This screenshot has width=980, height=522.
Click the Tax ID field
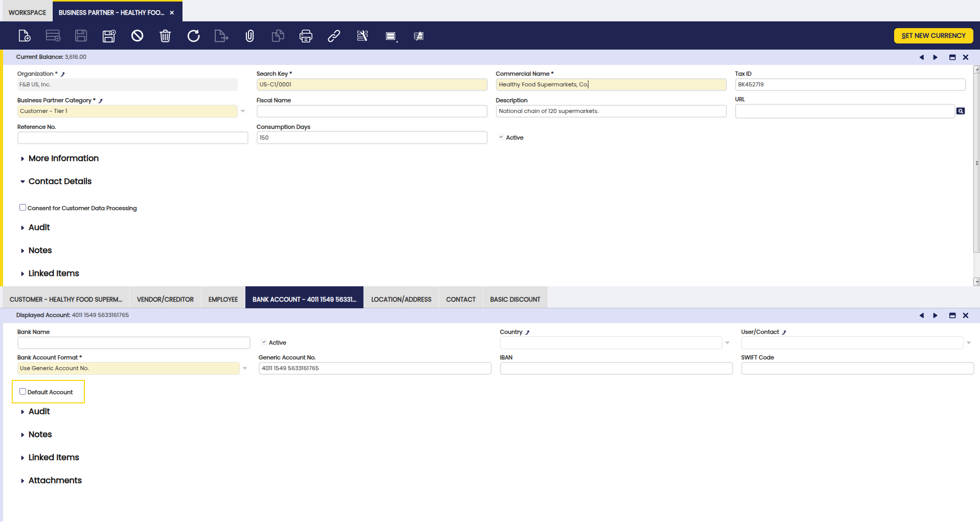(x=850, y=84)
